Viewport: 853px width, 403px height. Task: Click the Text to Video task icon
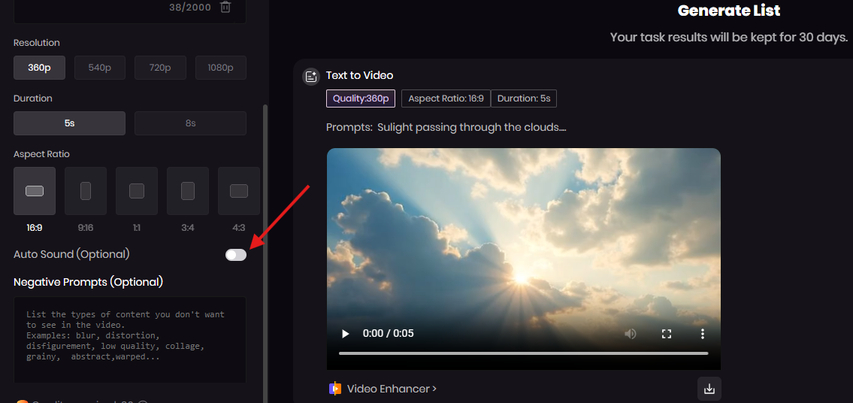311,77
